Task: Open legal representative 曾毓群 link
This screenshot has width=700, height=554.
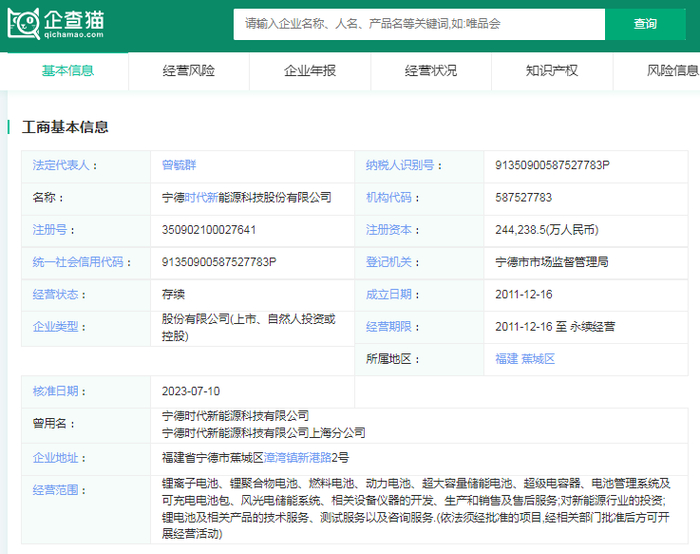Action: coord(180,165)
